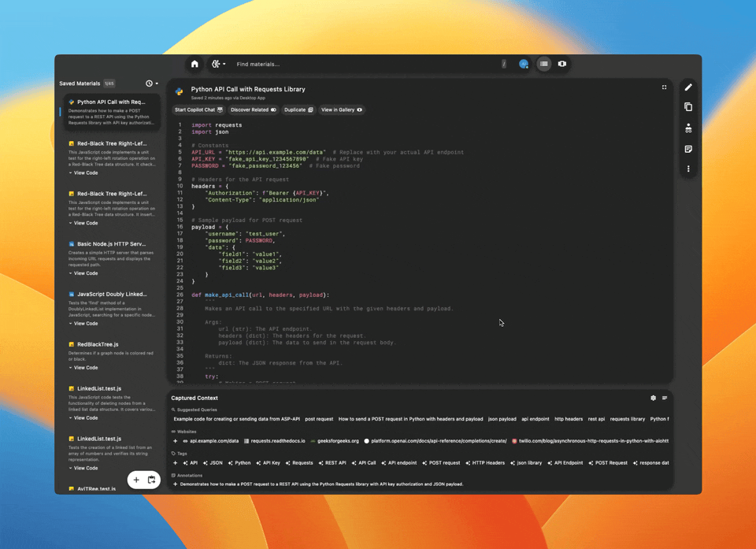This screenshot has width=756, height=549.
Task: Copy the snippet using the copy icon
Action: click(x=688, y=107)
